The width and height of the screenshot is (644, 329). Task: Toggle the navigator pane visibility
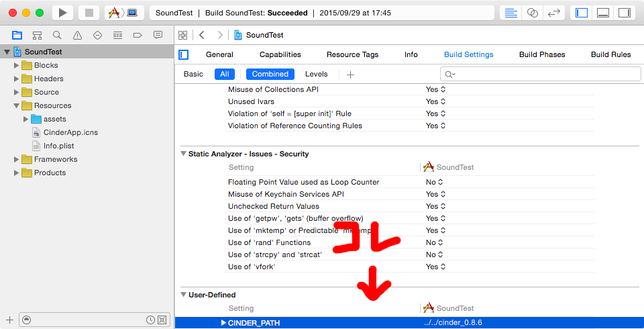click(582, 13)
